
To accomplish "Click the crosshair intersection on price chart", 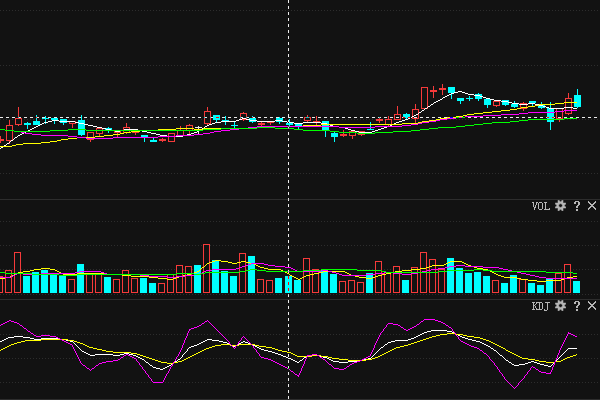I will [289, 118].
